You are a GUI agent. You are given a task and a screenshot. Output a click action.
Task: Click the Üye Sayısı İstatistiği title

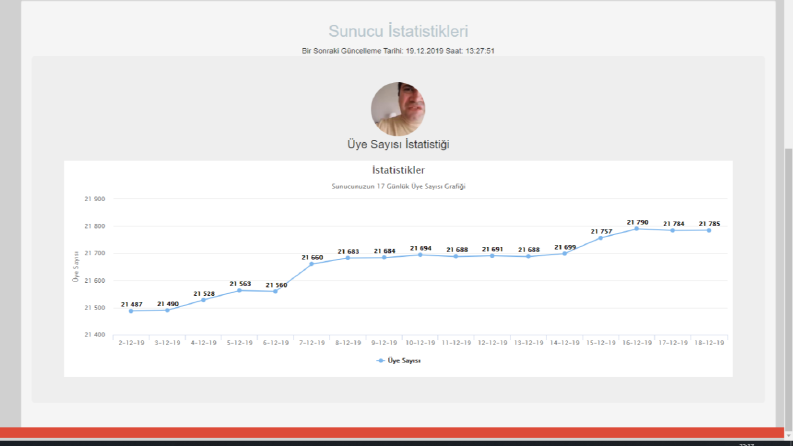click(x=398, y=145)
